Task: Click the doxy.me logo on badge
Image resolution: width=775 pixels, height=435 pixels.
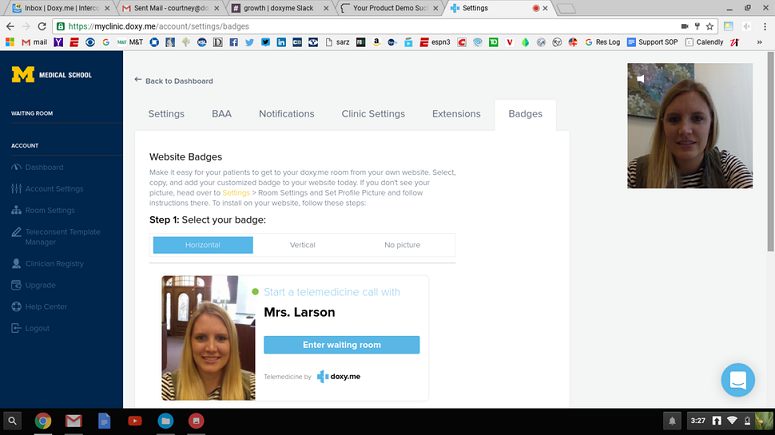Action: click(339, 376)
